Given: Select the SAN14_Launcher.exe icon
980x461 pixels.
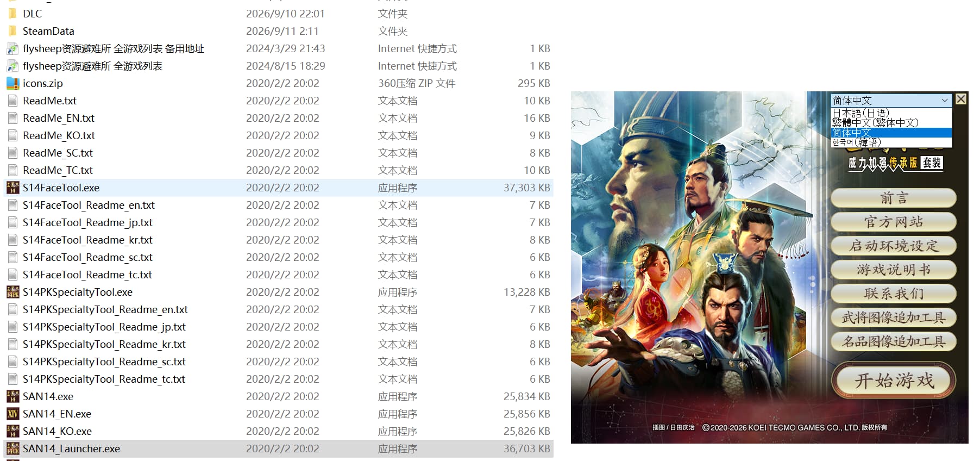Looking at the screenshot, I should click(x=12, y=448).
